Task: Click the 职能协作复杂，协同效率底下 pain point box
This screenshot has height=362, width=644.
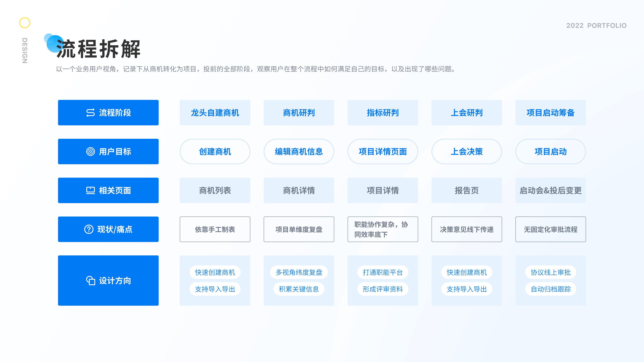Action: click(x=383, y=229)
